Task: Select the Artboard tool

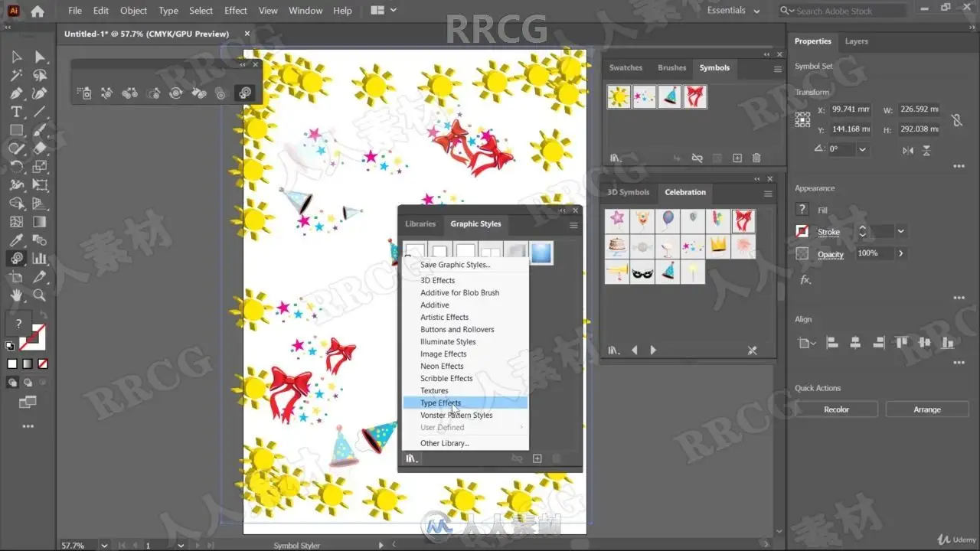Action: (x=16, y=277)
